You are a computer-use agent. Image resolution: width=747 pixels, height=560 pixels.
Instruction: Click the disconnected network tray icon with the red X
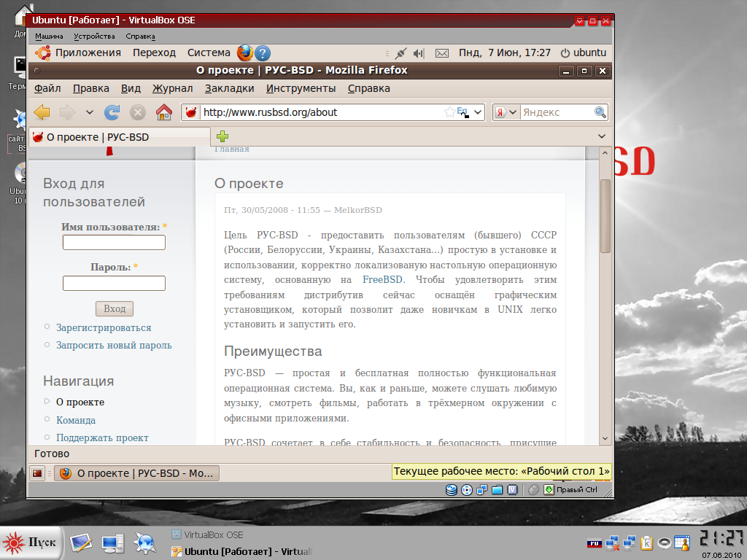point(612,542)
